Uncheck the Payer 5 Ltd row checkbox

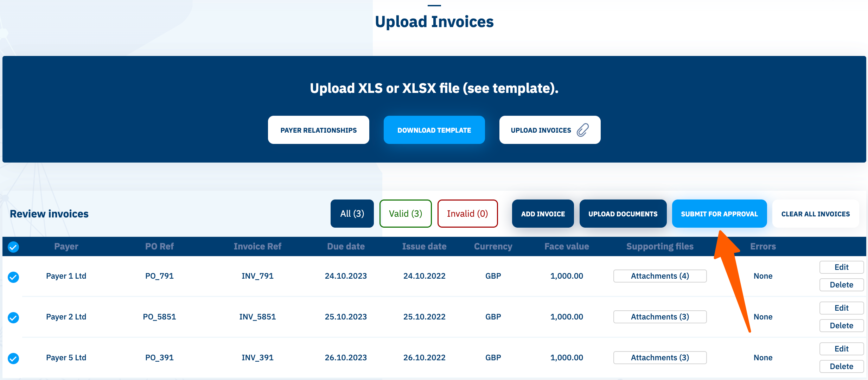click(13, 359)
